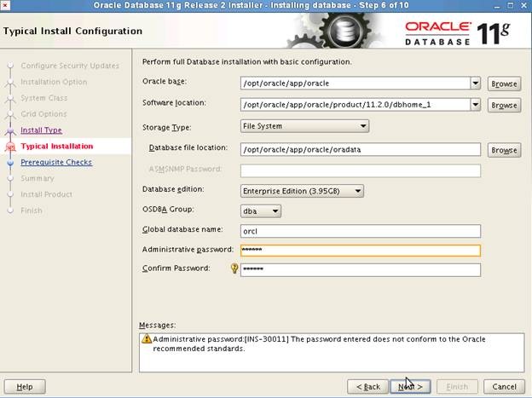Proceed with the Next button
The height and width of the screenshot is (398, 532).
coord(410,386)
